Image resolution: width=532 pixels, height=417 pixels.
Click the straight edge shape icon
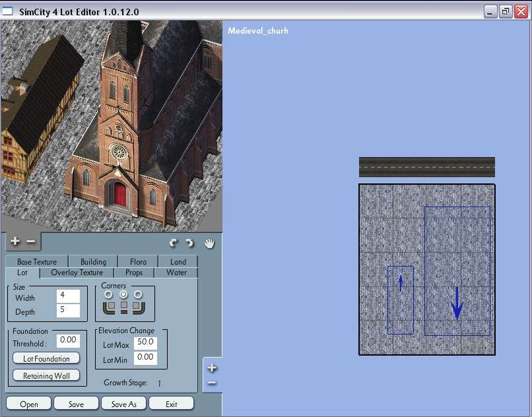click(x=124, y=307)
